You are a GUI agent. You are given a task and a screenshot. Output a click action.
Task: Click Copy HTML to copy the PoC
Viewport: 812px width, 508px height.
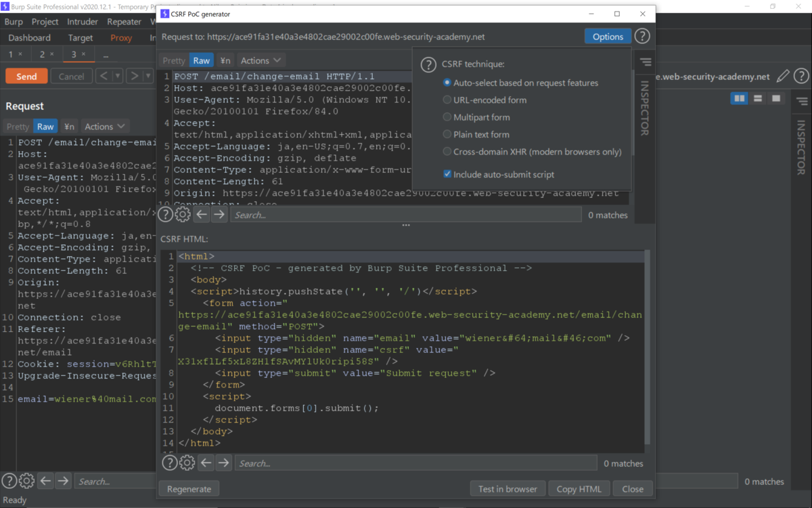point(579,488)
